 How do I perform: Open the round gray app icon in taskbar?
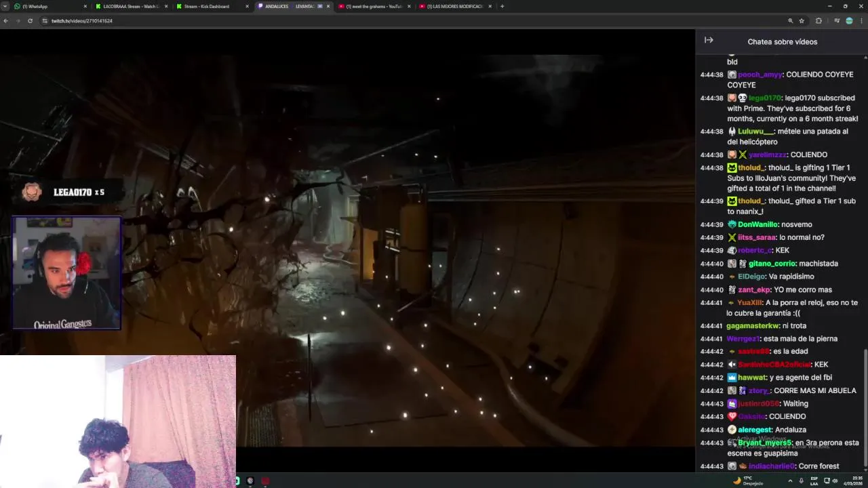click(250, 481)
